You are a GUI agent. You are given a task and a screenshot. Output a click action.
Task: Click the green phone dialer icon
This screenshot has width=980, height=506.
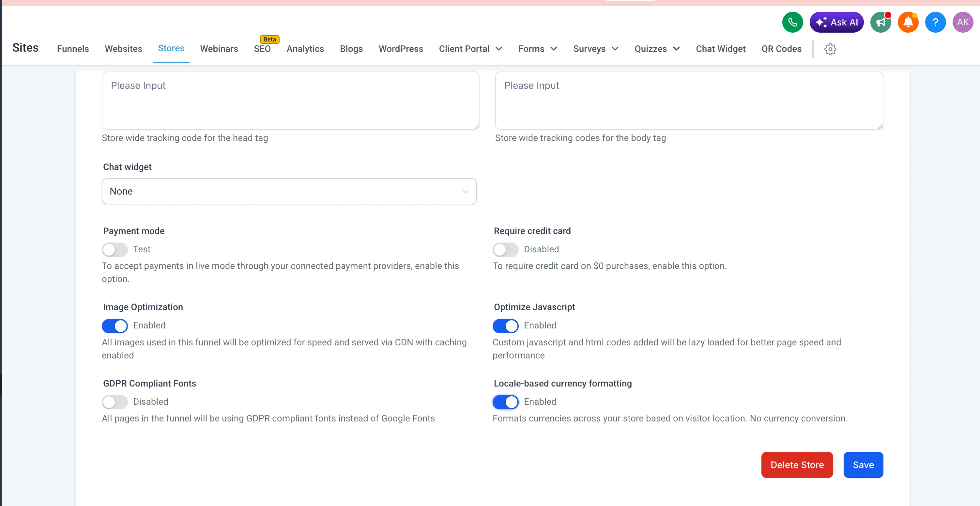[x=792, y=22]
